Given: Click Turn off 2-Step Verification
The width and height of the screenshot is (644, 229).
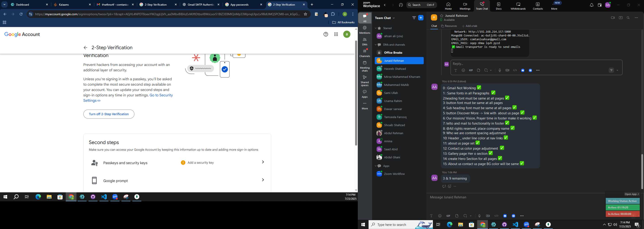Looking at the screenshot, I should point(109,114).
